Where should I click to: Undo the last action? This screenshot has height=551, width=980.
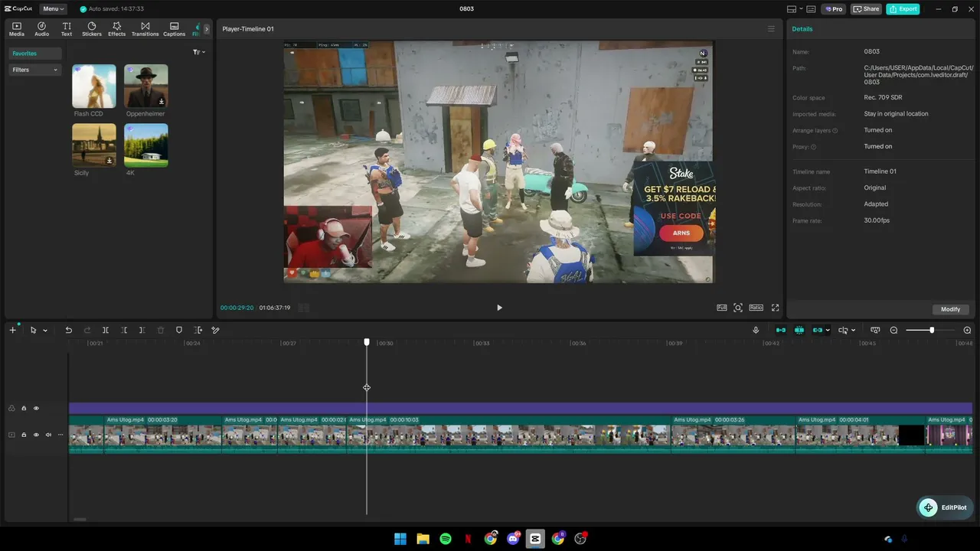click(x=68, y=331)
